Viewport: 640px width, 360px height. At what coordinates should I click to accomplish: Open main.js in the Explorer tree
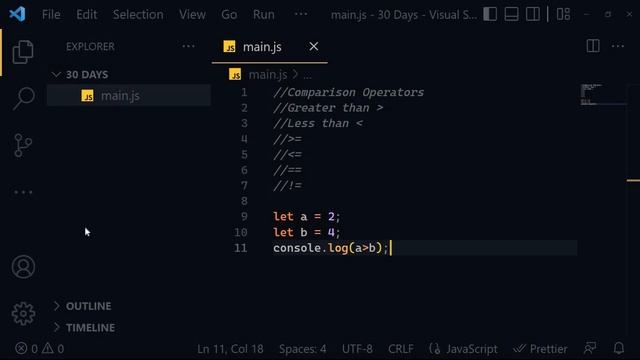point(129,96)
